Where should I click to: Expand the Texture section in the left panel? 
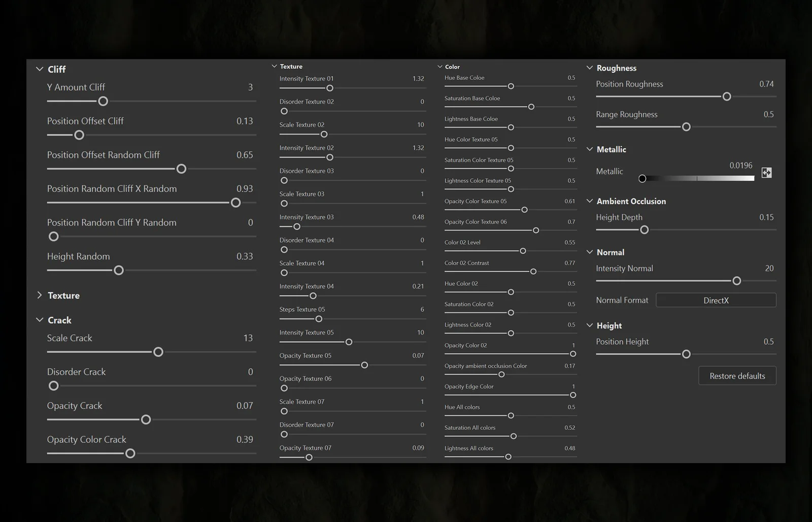click(40, 295)
